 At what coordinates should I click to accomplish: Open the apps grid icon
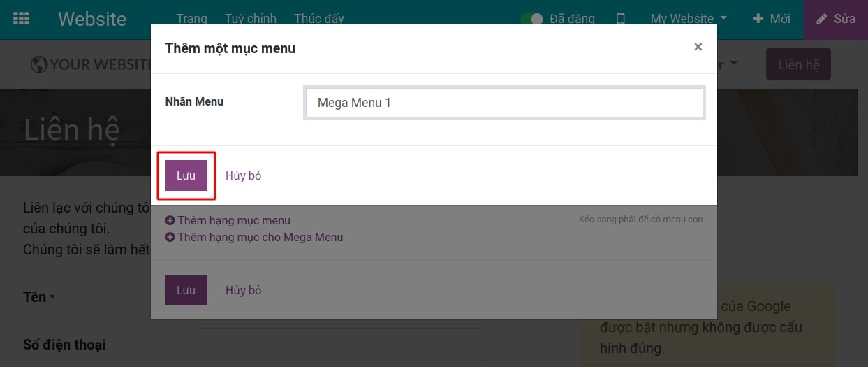coord(22,19)
